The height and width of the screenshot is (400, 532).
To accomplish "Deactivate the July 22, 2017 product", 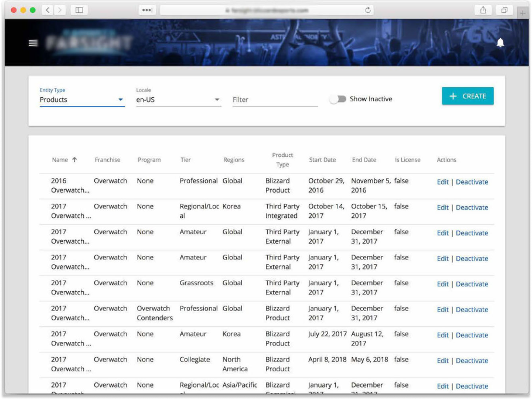I will point(472,335).
